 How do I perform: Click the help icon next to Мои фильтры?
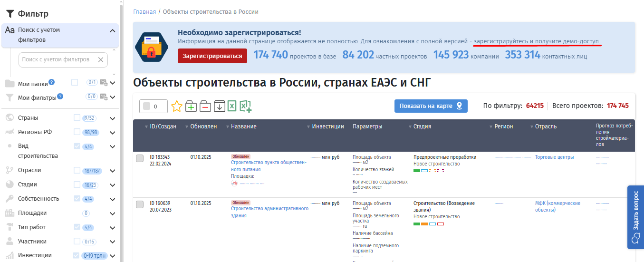[x=60, y=97]
